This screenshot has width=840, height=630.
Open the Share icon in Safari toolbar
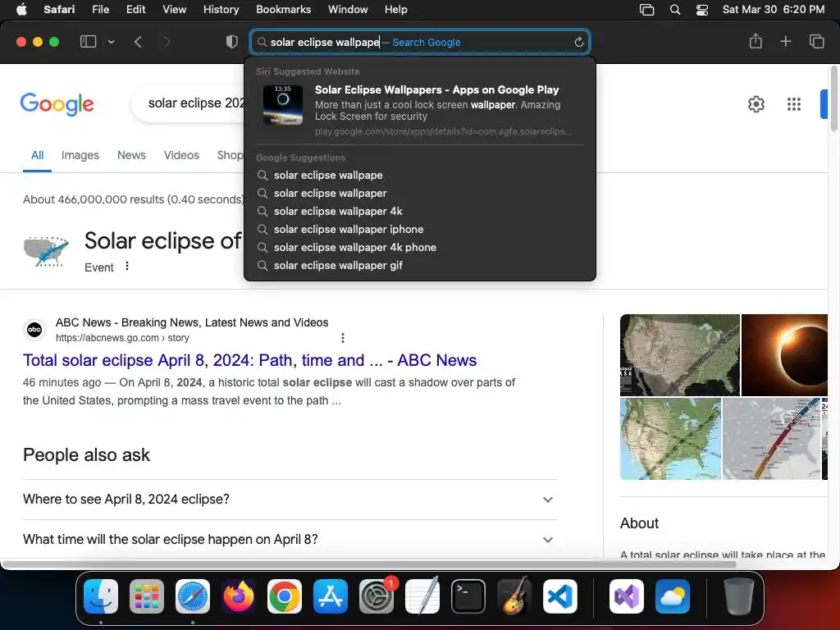(756, 41)
